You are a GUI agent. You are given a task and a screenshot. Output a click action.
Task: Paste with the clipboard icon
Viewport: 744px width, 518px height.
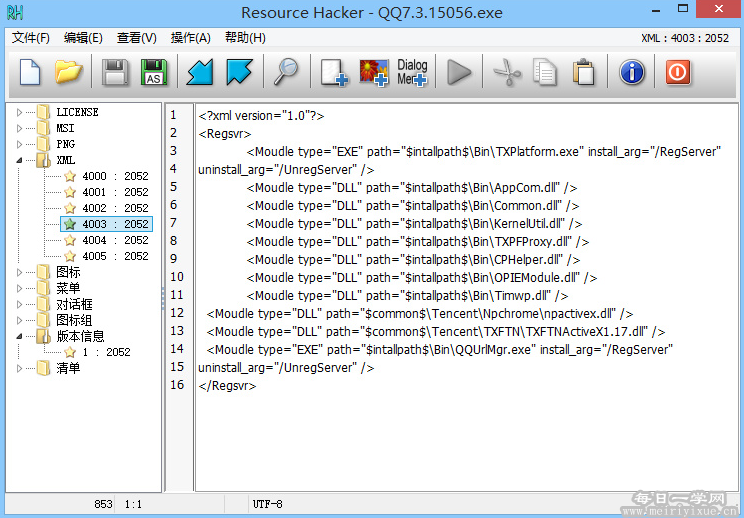pyautogui.click(x=584, y=73)
